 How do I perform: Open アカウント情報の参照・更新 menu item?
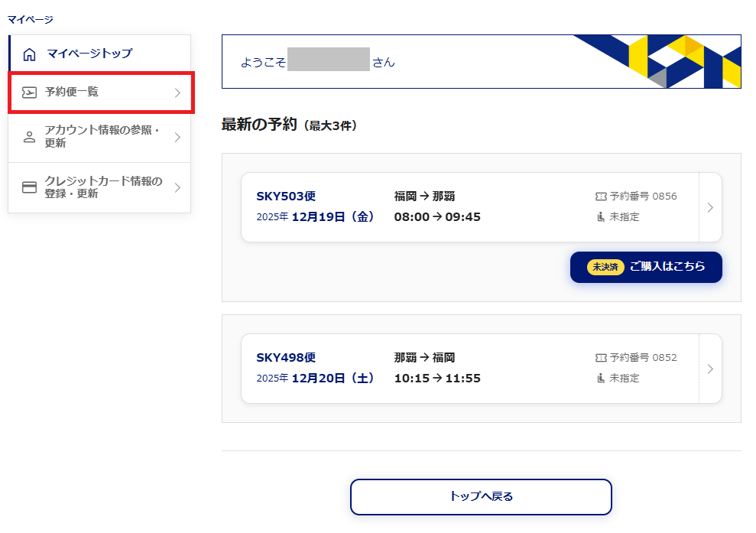pyautogui.click(x=102, y=137)
